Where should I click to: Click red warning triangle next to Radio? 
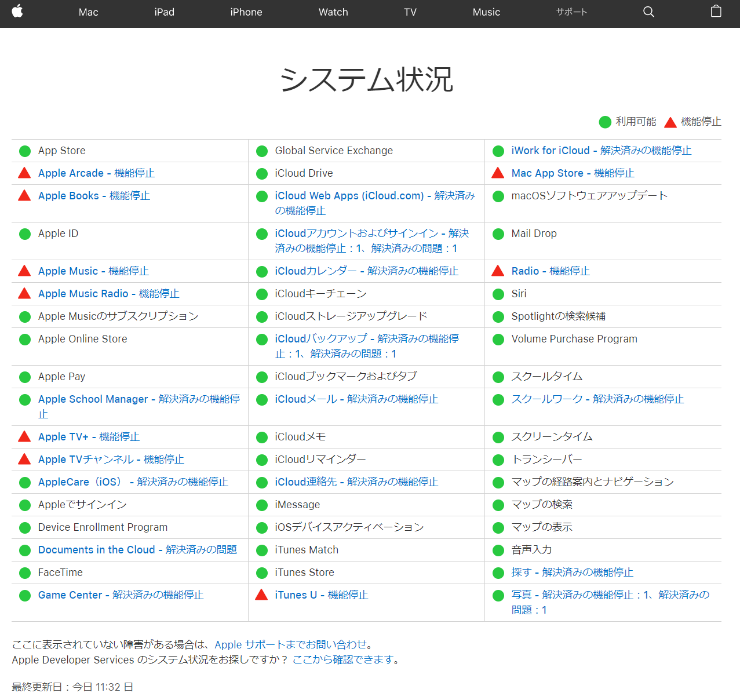(x=498, y=271)
